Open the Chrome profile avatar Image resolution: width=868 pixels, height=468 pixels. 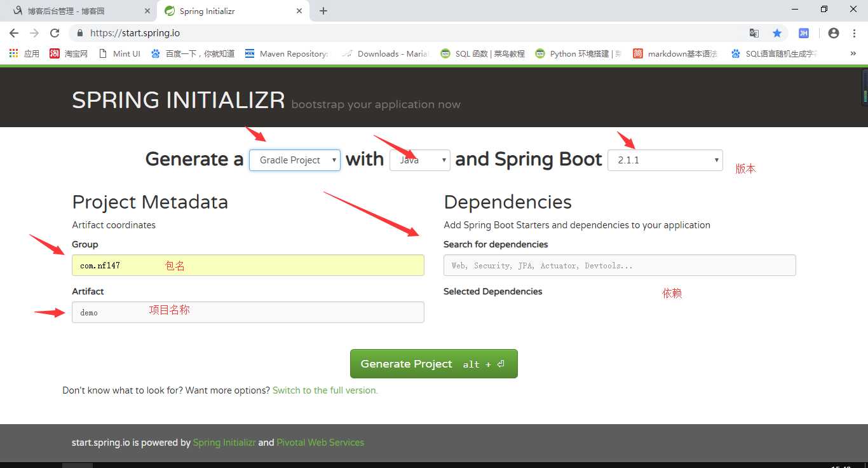pyautogui.click(x=834, y=33)
